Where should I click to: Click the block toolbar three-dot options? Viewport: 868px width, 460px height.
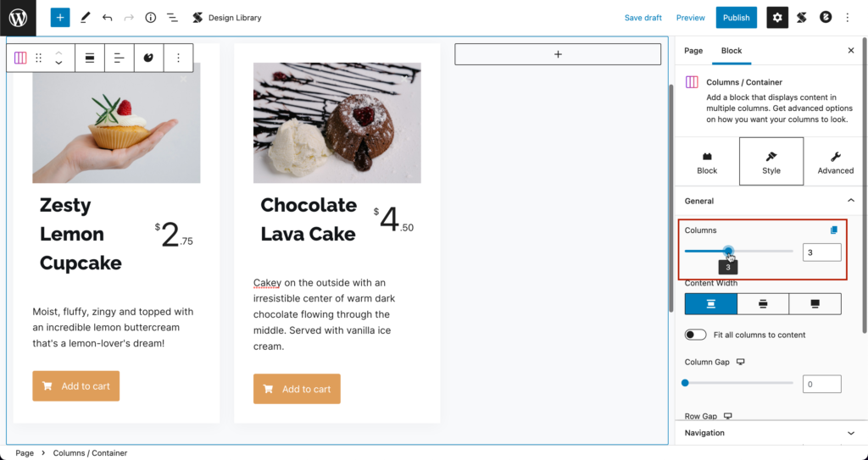point(178,58)
